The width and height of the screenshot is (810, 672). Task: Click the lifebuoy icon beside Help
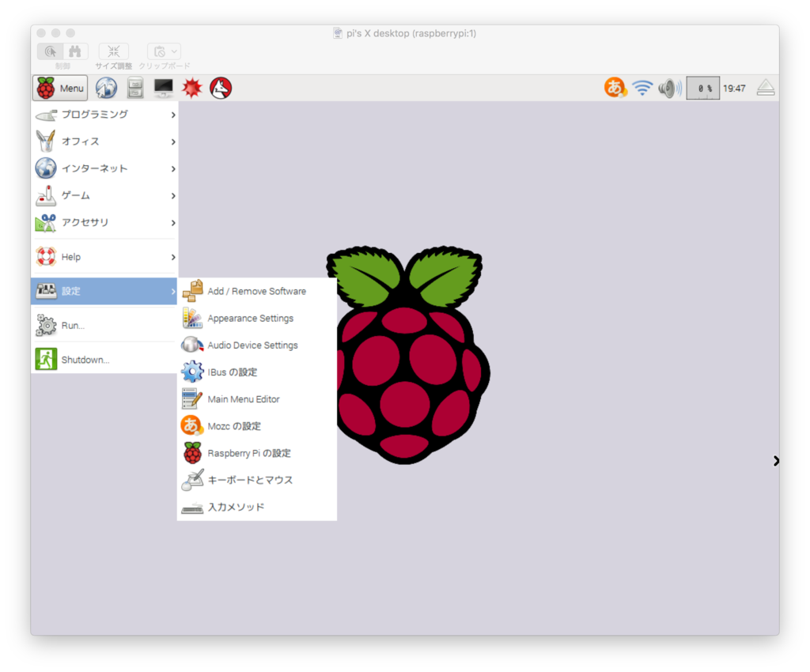click(x=46, y=256)
